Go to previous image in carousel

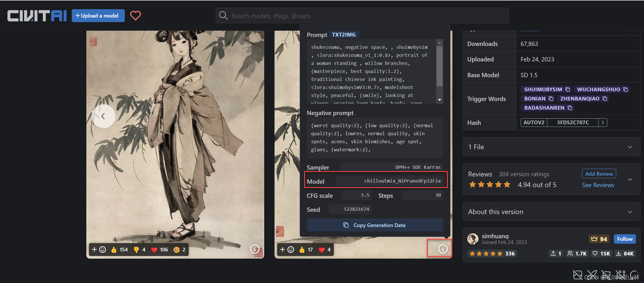[103, 116]
